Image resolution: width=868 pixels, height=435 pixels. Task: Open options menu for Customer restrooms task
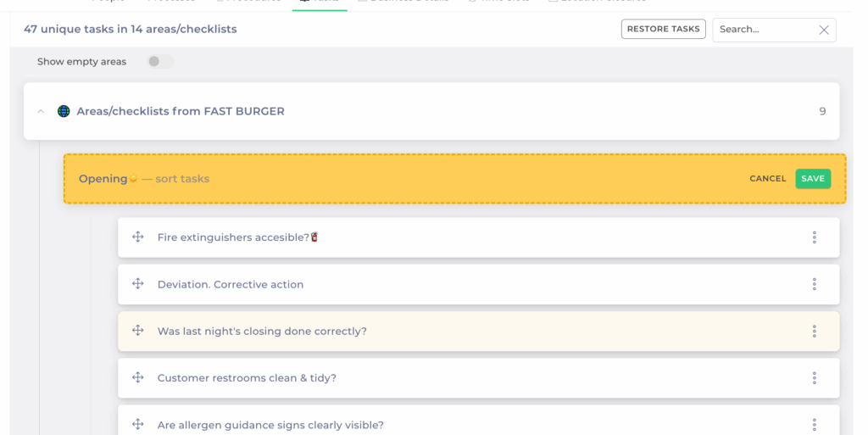814,377
